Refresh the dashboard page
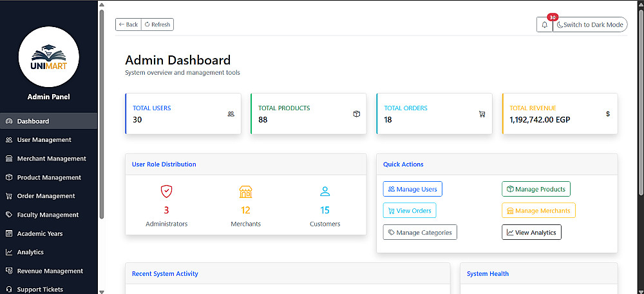 pyautogui.click(x=157, y=24)
